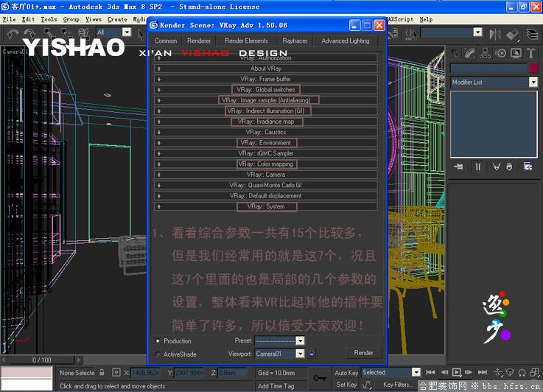Click the Render button
Screen dimensions: 543x392
point(364,353)
